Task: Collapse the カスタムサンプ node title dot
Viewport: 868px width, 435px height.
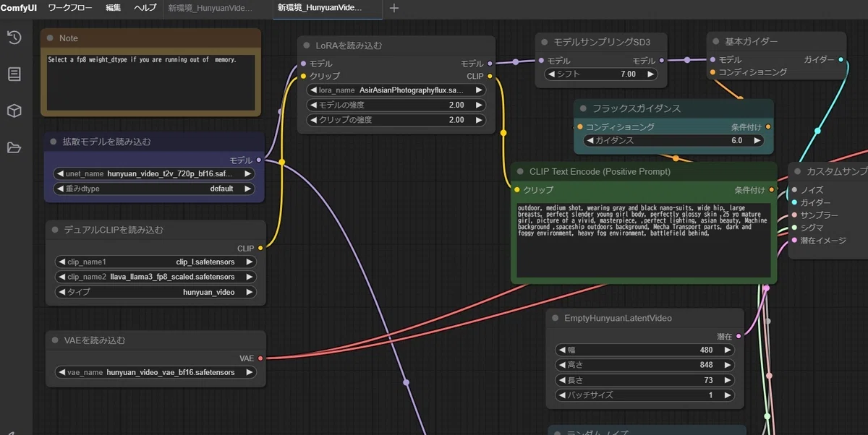Action: tap(798, 172)
